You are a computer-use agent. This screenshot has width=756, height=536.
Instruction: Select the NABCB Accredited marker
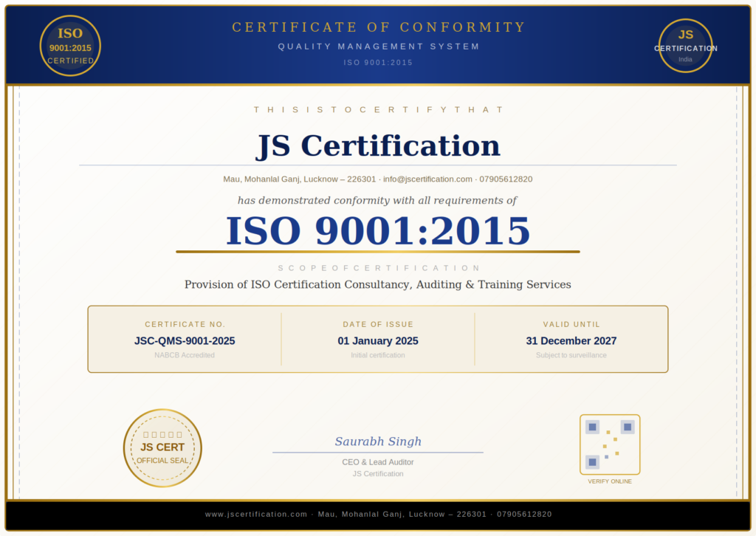click(x=185, y=354)
